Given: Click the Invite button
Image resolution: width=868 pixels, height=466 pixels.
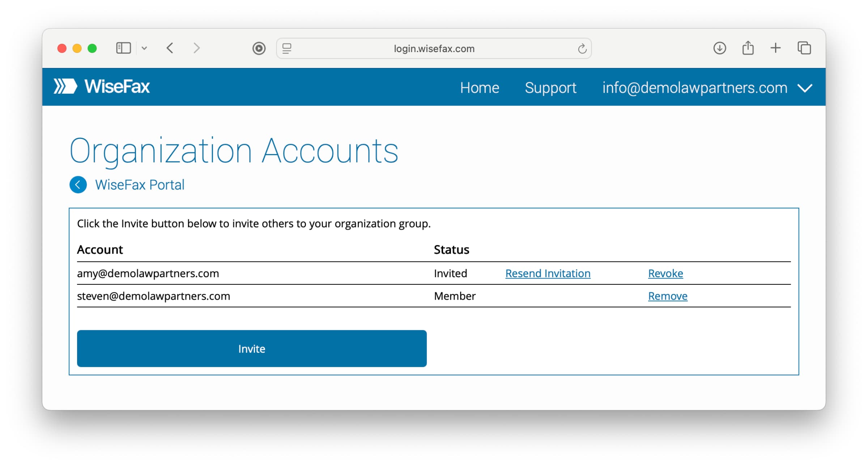Looking at the screenshot, I should (252, 348).
